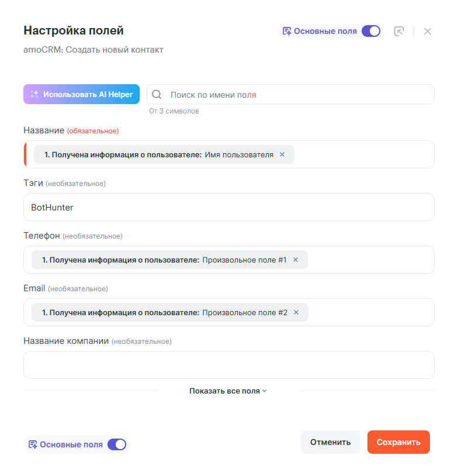Click the empty Название компании field
This screenshot has height=476, width=458.
[229, 365]
